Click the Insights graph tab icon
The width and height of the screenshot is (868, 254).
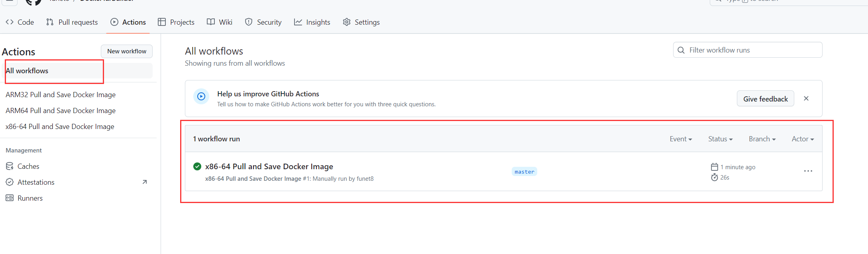point(298,22)
